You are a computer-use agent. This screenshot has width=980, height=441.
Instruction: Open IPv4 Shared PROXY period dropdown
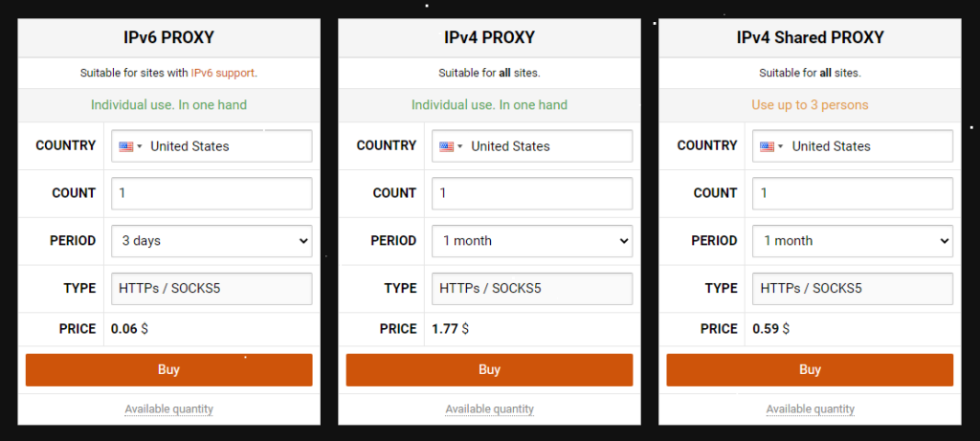tap(853, 241)
